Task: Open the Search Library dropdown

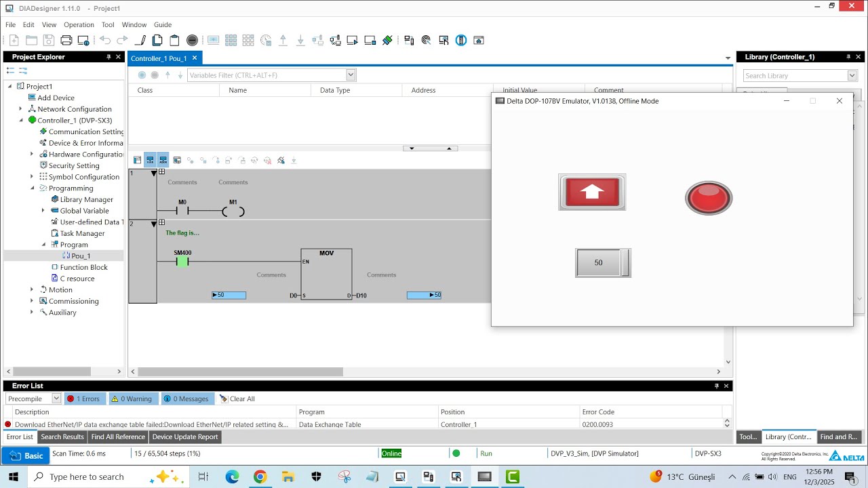Action: click(852, 76)
